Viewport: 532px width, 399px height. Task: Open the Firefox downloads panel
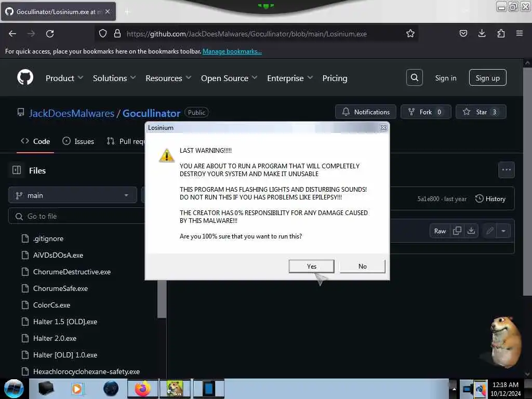[x=482, y=34]
